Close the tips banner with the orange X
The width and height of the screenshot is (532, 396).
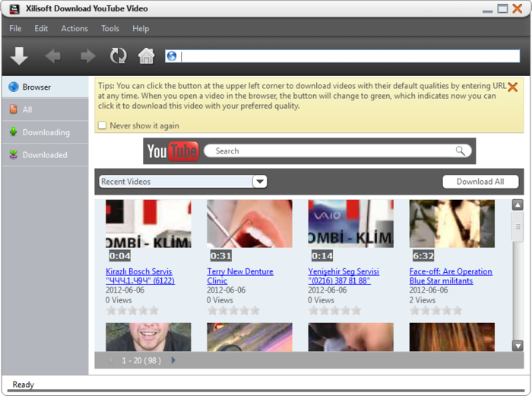tap(512, 87)
